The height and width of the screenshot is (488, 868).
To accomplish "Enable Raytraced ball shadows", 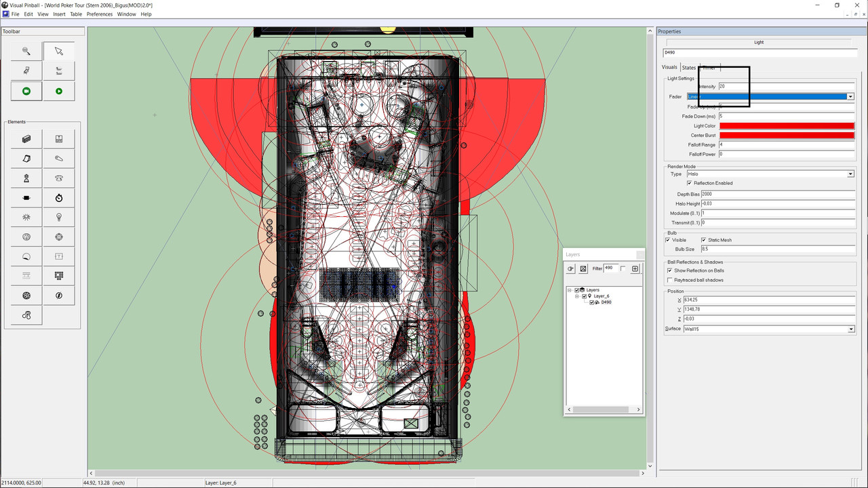I will (670, 280).
